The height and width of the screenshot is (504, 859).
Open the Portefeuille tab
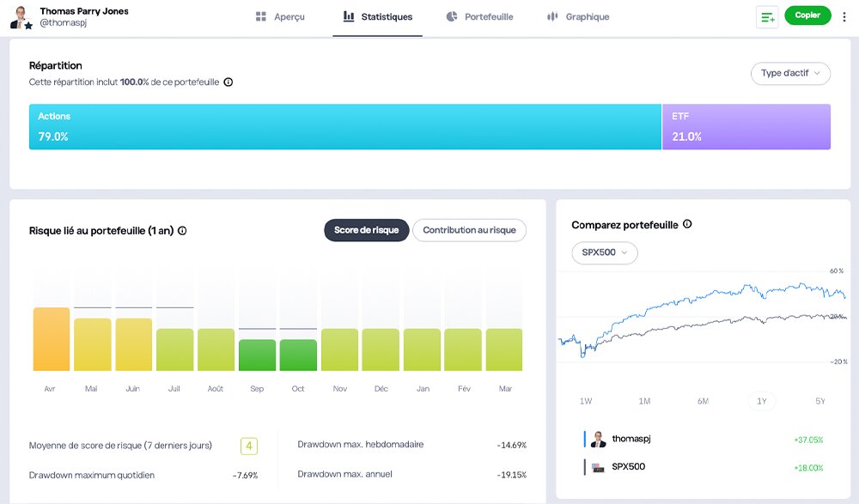[480, 17]
